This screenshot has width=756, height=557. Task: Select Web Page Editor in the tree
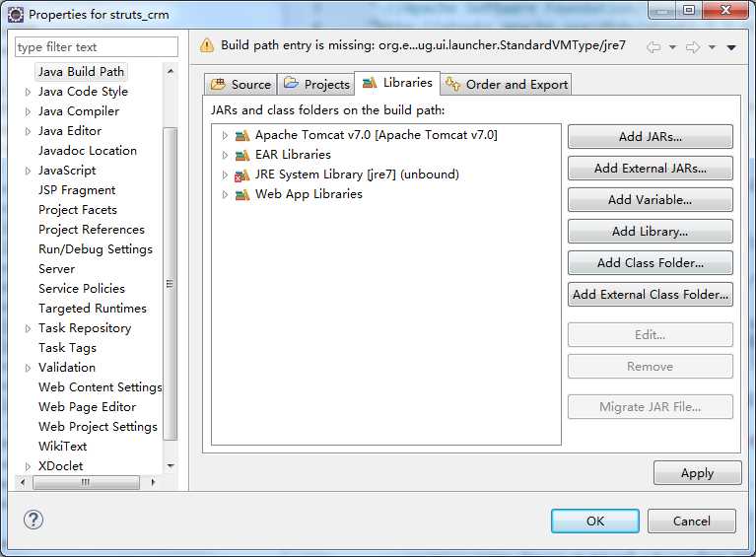[x=87, y=407]
